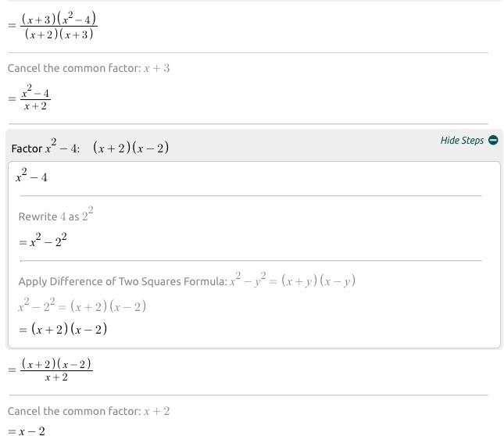504x436 pixels.
Task: Select the formula x² − y² = (x+y)(x−y)
Action: pyautogui.click(x=292, y=280)
